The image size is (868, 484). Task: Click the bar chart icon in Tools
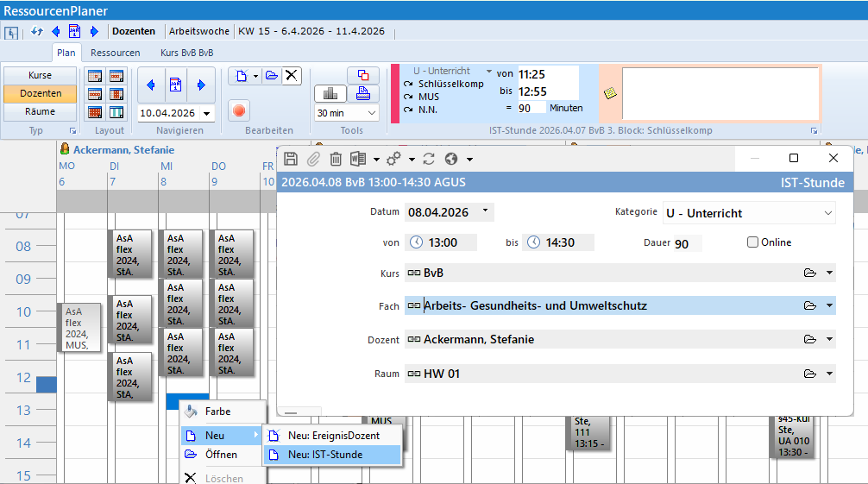(330, 93)
